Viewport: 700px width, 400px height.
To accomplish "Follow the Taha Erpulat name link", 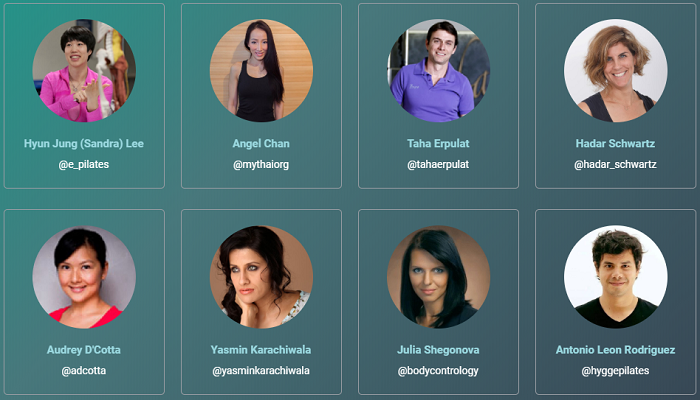I will [x=438, y=144].
